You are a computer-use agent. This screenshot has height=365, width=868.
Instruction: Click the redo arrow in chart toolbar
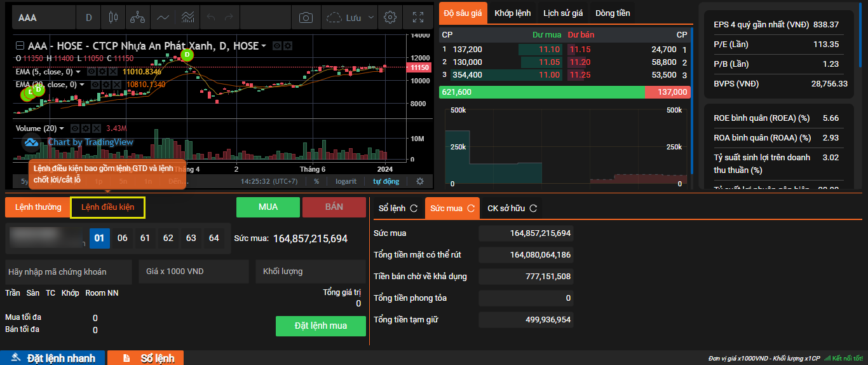click(229, 17)
